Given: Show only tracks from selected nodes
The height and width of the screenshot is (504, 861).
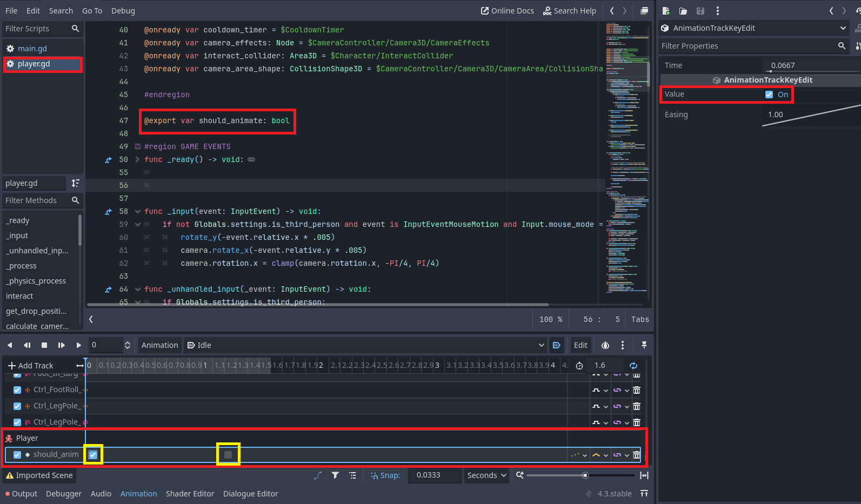Looking at the screenshot, I should pos(335,475).
